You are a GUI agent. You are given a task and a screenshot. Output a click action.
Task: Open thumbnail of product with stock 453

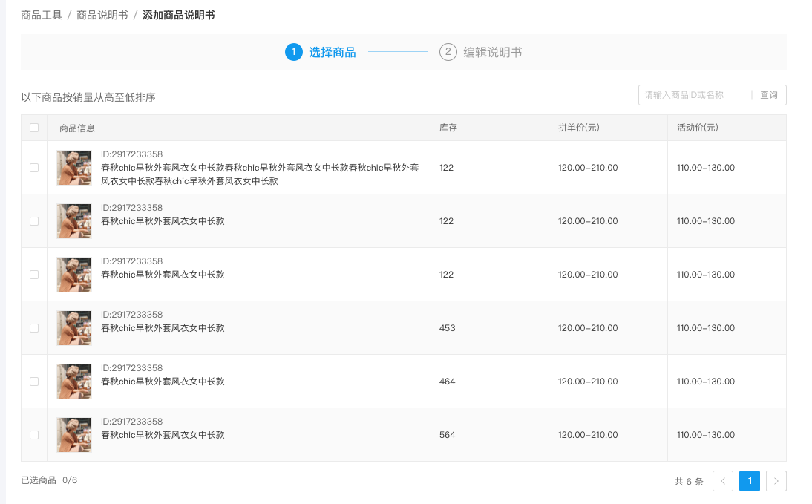pyautogui.click(x=74, y=328)
